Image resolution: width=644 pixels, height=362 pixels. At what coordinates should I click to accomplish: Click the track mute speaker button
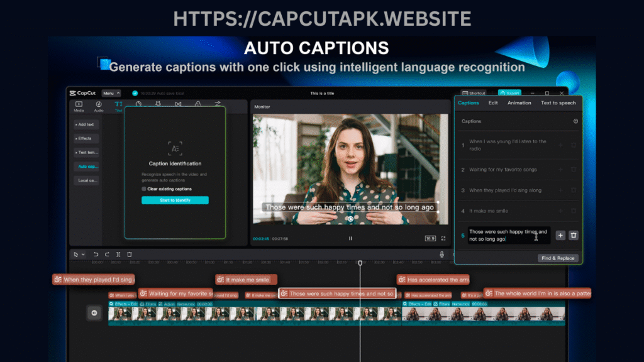94,313
